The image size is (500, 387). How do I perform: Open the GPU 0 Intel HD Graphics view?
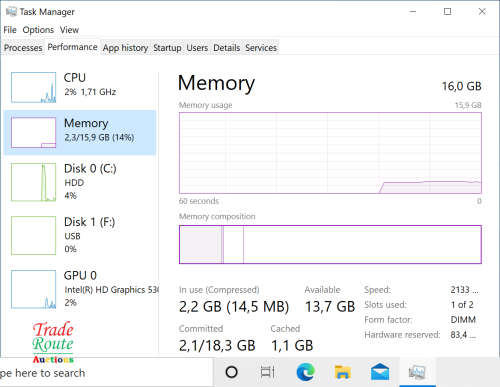80,289
